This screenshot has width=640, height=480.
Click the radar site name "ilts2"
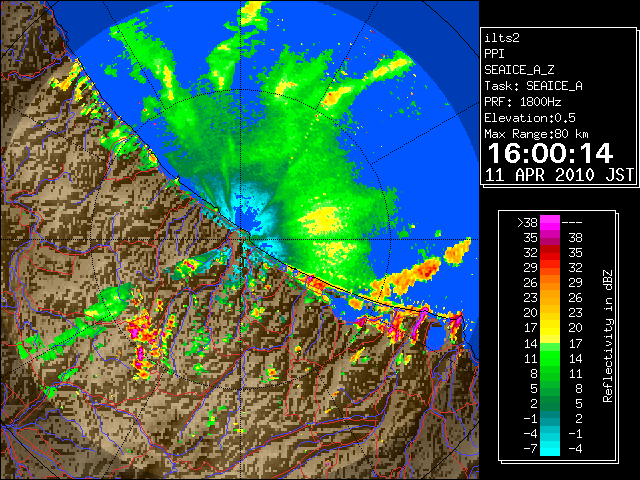502,38
